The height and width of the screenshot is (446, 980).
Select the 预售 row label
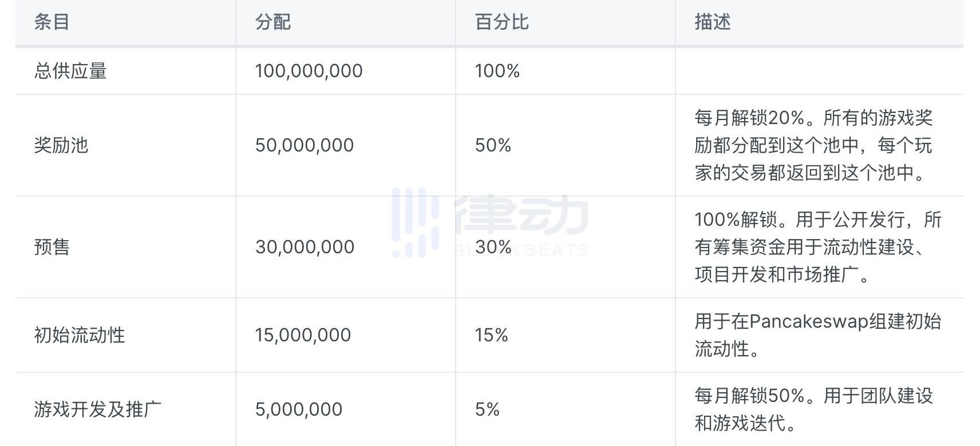(x=52, y=247)
